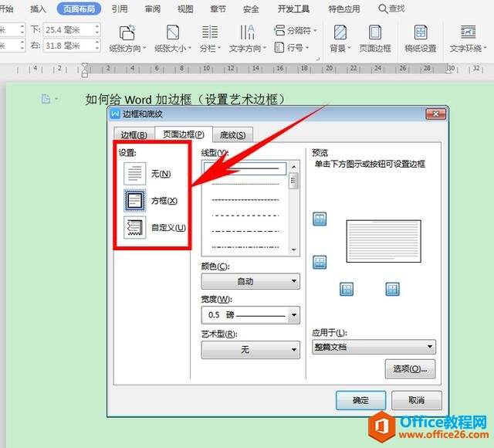494x448 pixels.
Task: Open the 应用于 dropdown showing 整篇文档
Action: [374, 347]
